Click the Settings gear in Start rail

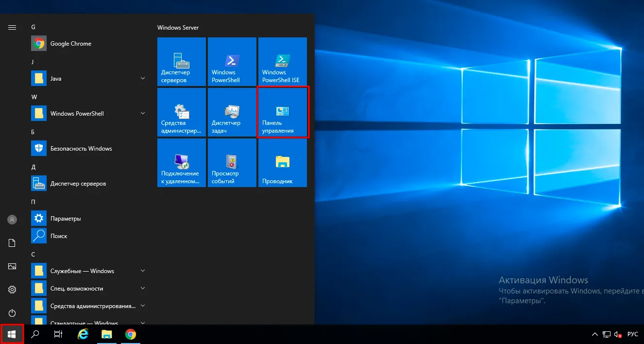(x=12, y=290)
